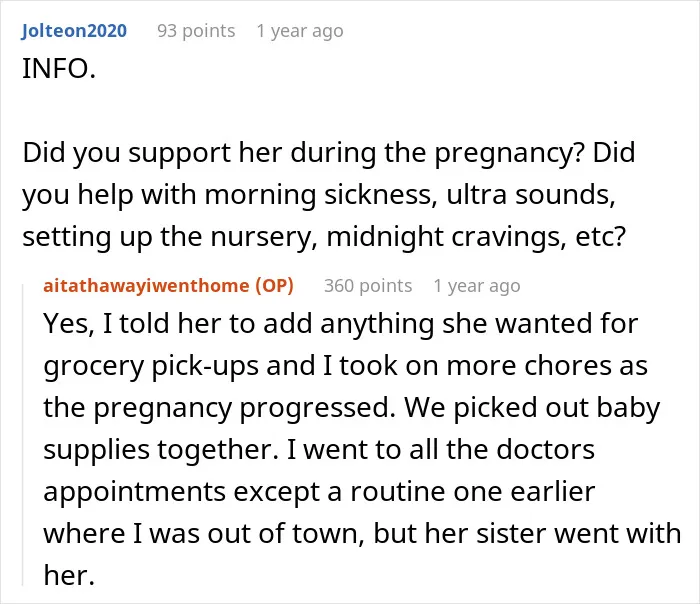The height and width of the screenshot is (604, 700).
Task: Open the top comment's '1 year ago' timestamp
Action: 300,31
